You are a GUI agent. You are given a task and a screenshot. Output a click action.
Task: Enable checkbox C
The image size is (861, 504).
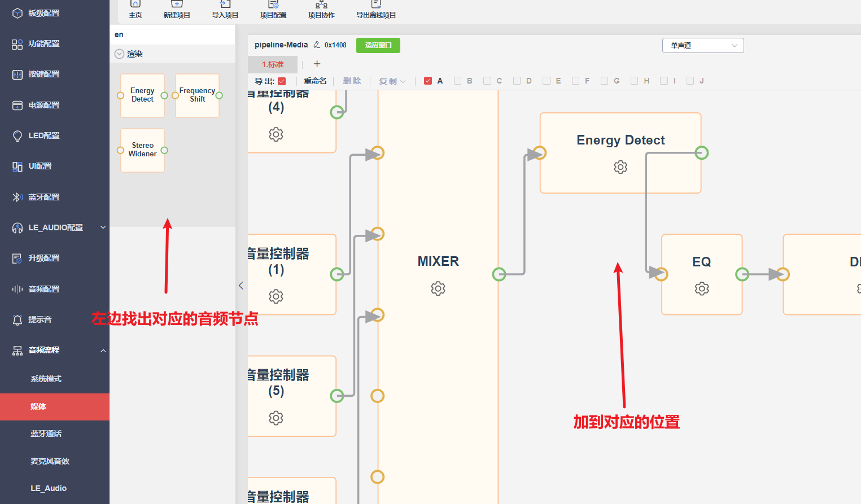click(x=487, y=81)
